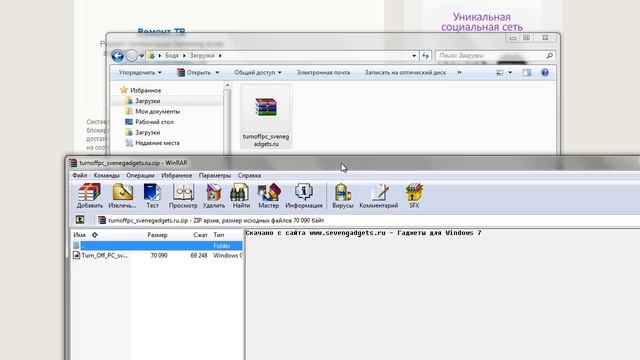
Task: Click the Уникальная социальная сеть ad link
Action: (482, 22)
